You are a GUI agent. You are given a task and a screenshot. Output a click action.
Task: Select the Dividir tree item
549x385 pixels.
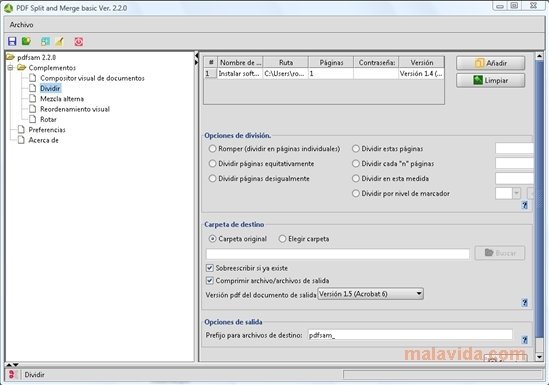tap(50, 88)
